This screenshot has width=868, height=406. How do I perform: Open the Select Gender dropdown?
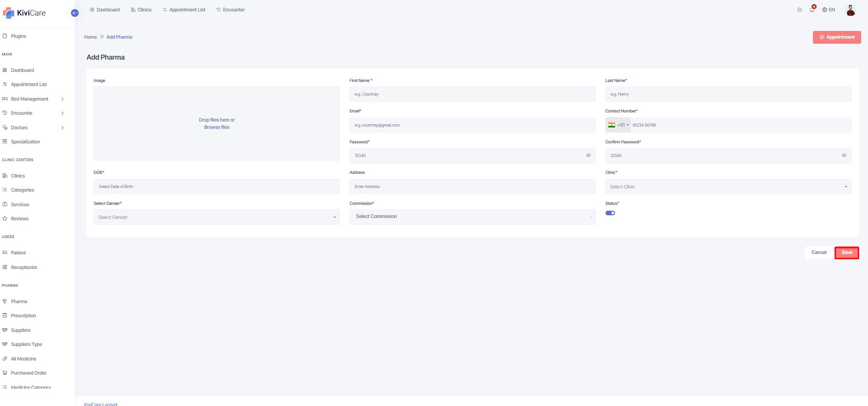(217, 217)
